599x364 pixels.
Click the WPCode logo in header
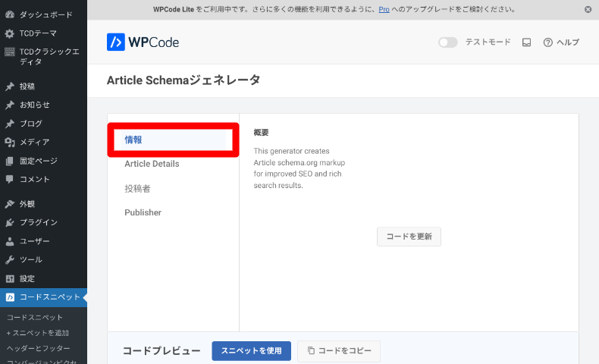(x=143, y=42)
